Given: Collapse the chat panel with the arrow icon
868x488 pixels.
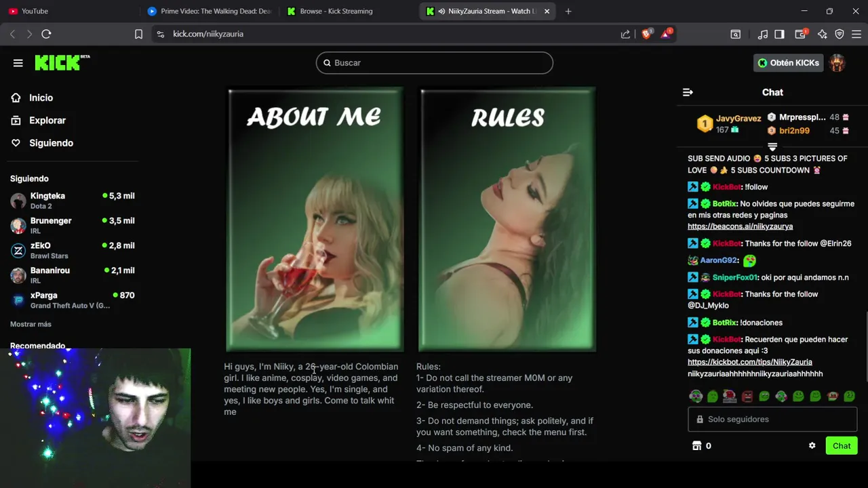Looking at the screenshot, I should click(x=688, y=92).
